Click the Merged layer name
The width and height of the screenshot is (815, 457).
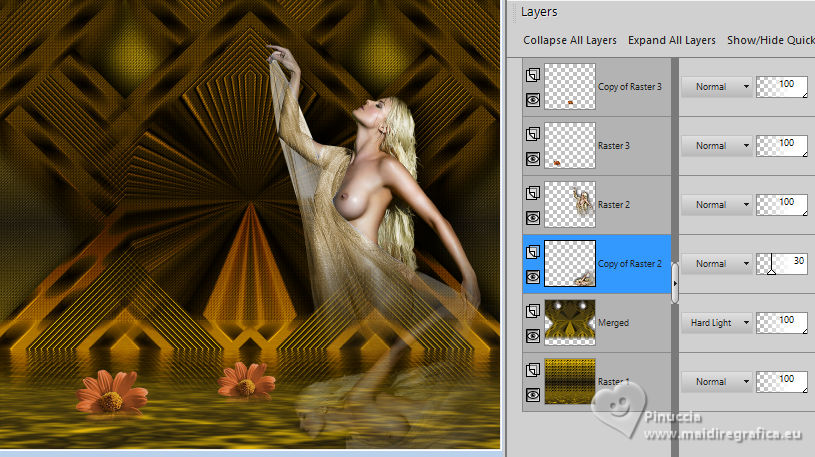(613, 323)
